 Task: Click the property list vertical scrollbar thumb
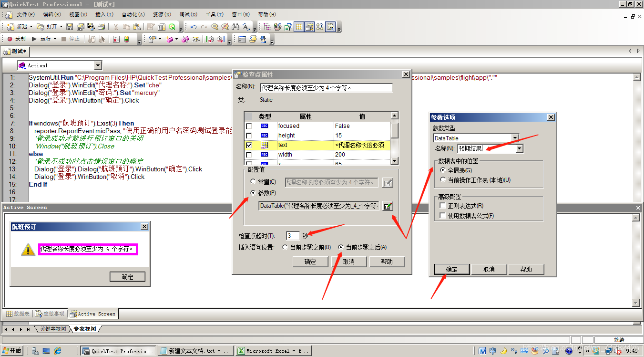pyautogui.click(x=394, y=130)
